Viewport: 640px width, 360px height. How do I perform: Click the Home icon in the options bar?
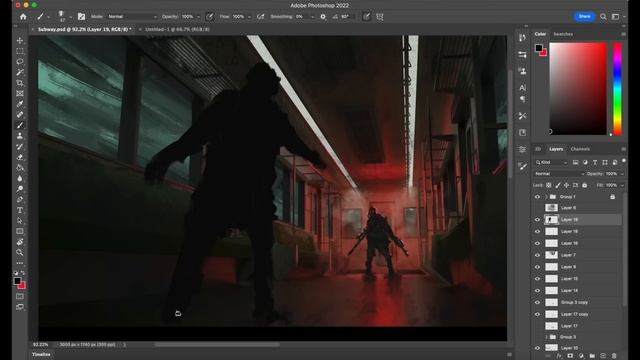23,17
